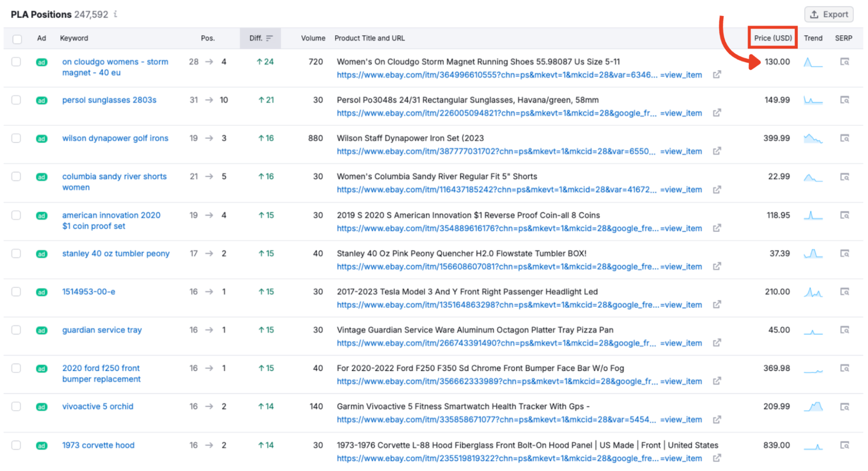Viewport: 868px width, 471px height.
Task: Open keyword link 'stanley 40 oz tumbler peony'
Action: 116,253
